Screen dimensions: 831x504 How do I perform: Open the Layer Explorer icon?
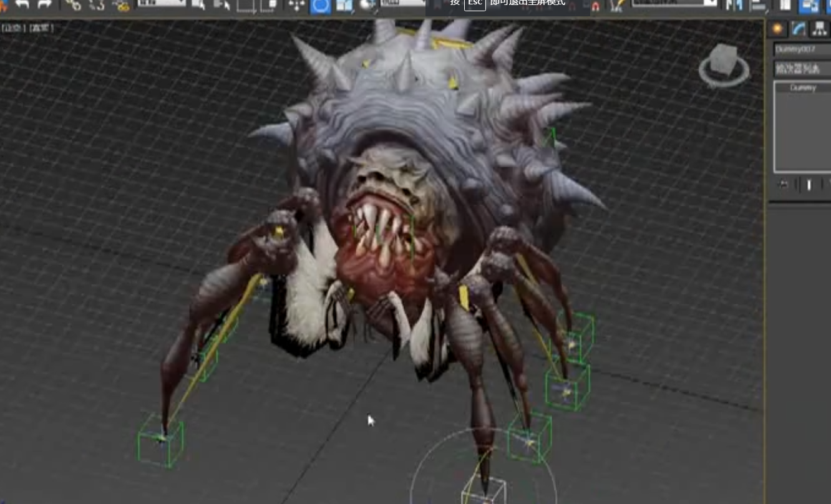click(x=785, y=6)
